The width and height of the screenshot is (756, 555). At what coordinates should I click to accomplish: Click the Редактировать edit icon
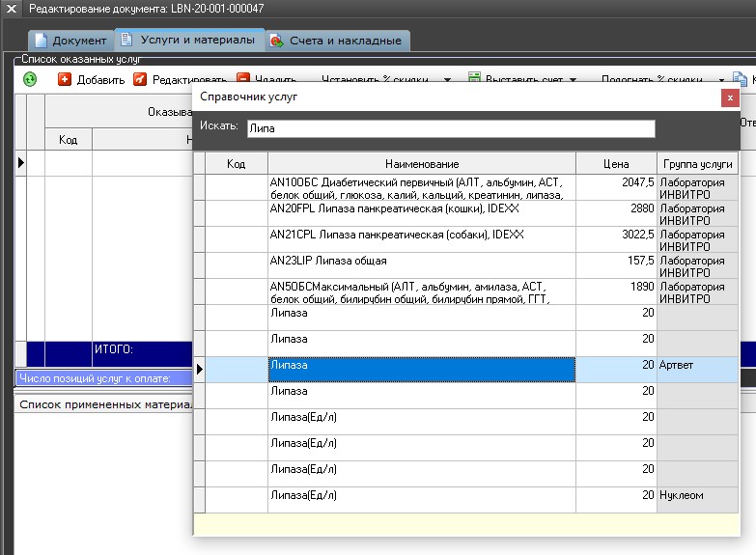click(x=140, y=79)
